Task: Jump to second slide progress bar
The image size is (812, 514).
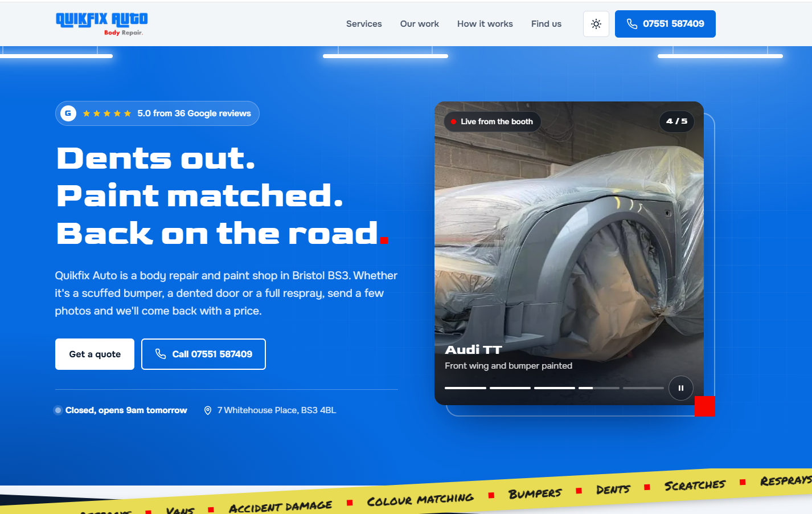Action: pos(510,388)
